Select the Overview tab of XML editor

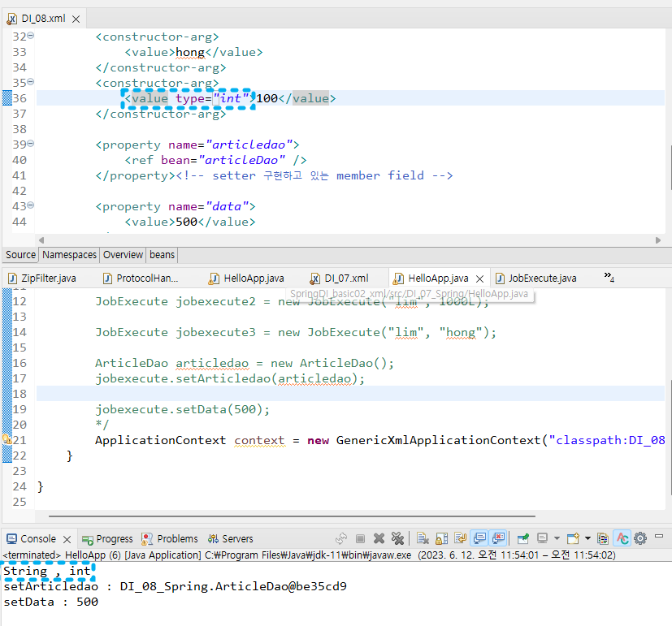pos(123,255)
